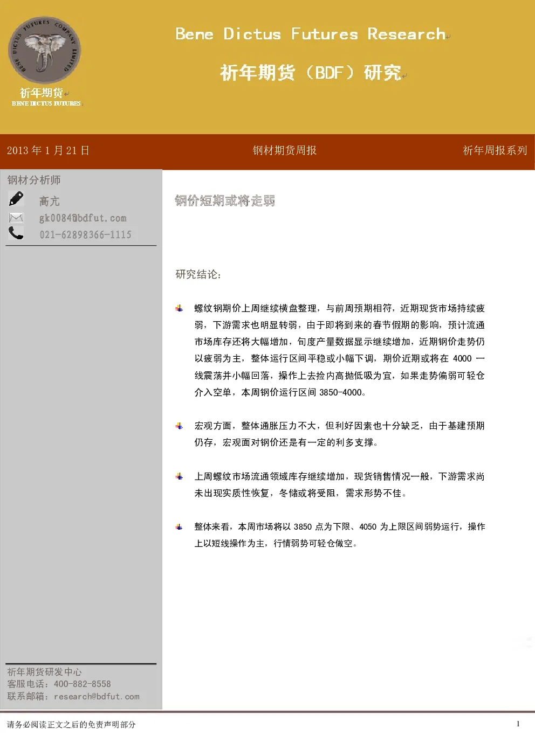Click the analyst name 高亢
This screenshot has height=756, width=535.
(49, 202)
